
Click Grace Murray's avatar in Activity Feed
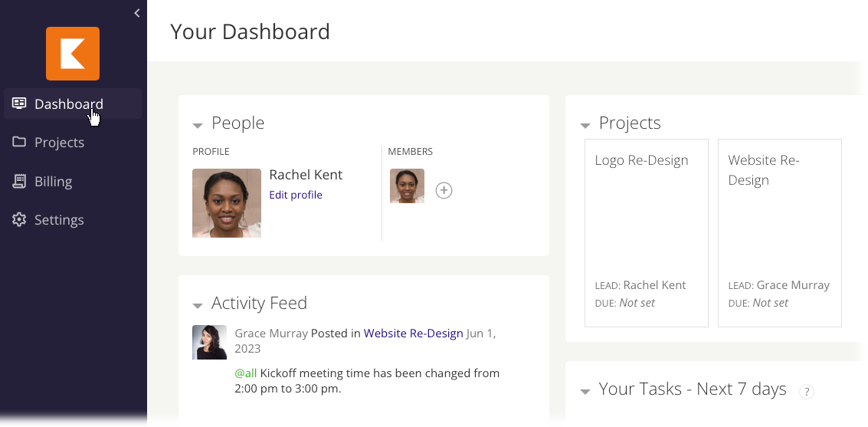209,342
